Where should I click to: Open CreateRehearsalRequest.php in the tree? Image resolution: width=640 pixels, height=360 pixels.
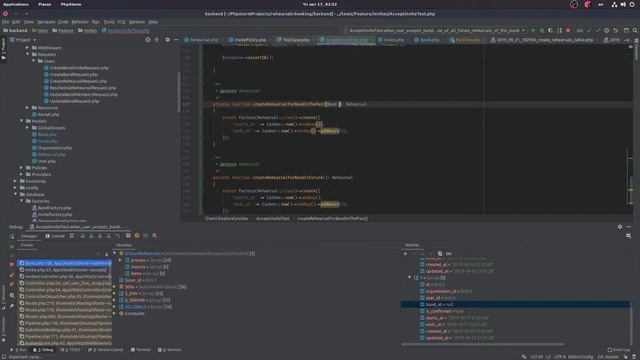(76, 81)
